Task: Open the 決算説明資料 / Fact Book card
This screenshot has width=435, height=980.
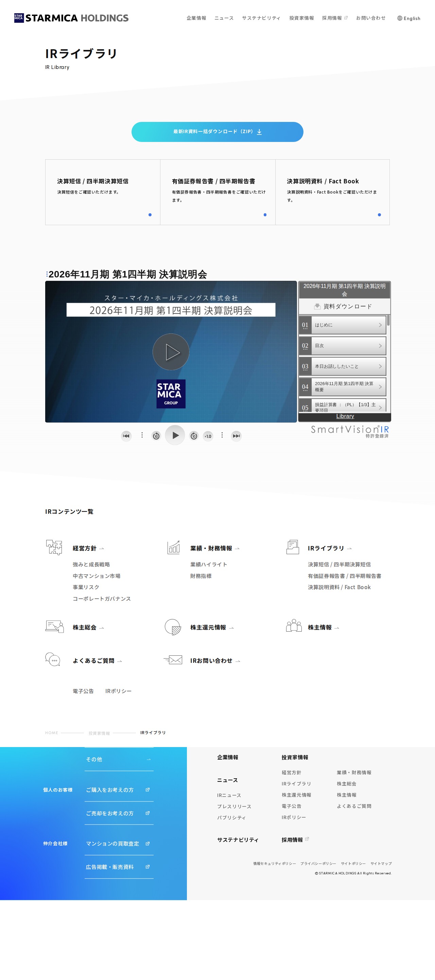Action: (x=333, y=192)
